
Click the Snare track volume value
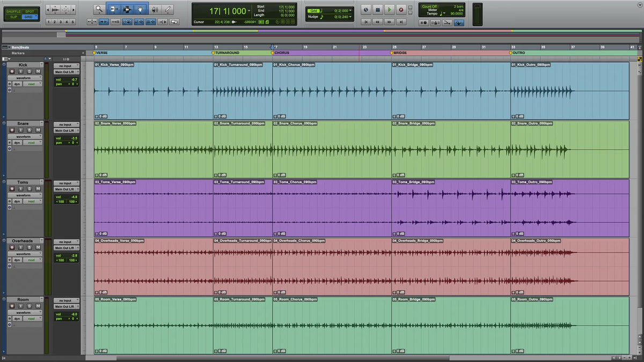[73, 138]
